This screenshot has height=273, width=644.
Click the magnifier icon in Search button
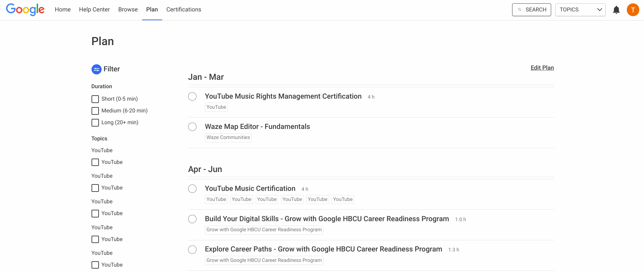click(x=520, y=10)
